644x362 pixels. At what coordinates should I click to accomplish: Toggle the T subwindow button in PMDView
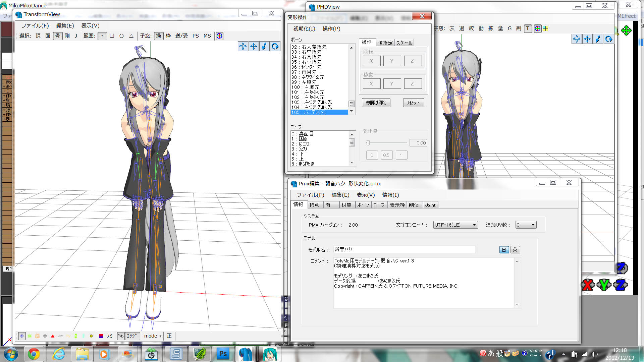tap(528, 28)
